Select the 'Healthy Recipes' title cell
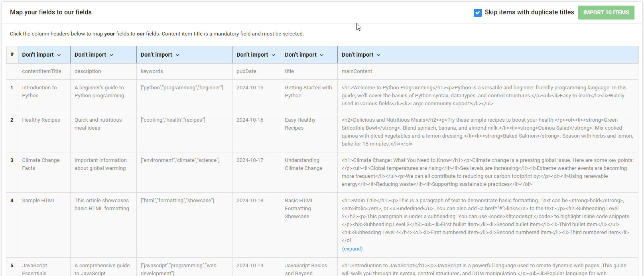 coord(44,132)
